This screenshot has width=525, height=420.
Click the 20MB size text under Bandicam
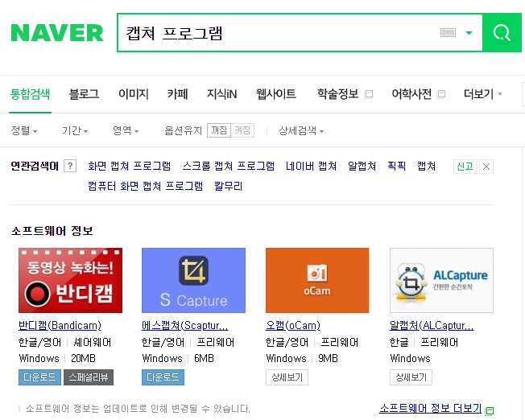(84, 358)
